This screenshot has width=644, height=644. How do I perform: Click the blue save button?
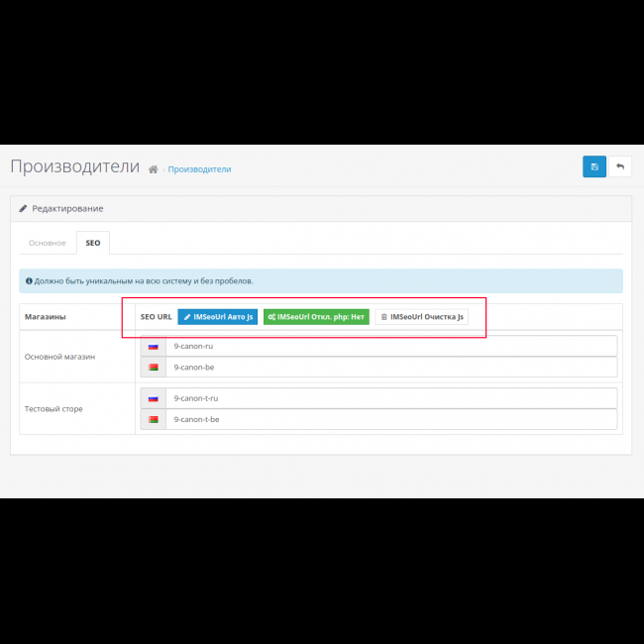click(x=594, y=166)
